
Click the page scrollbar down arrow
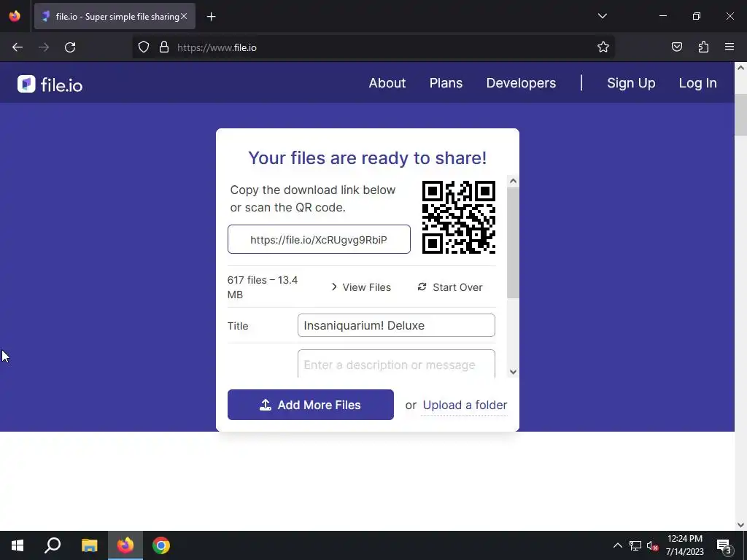740,525
